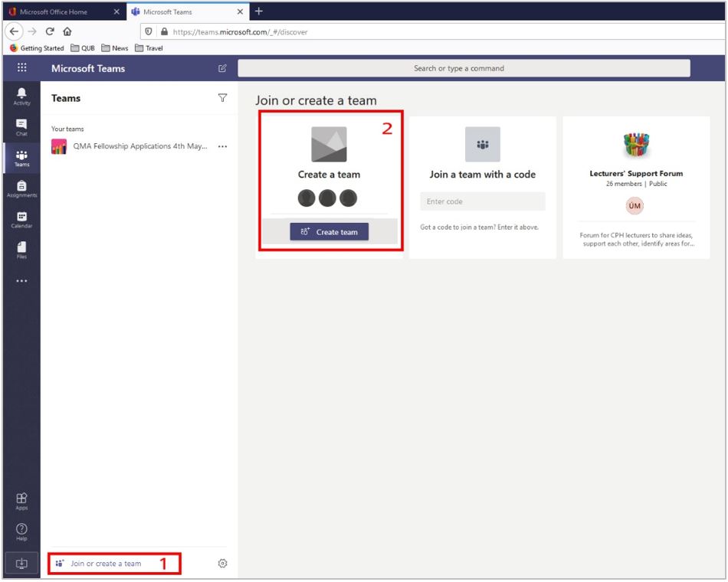Select the Assignments icon in sidebar
The width and height of the screenshot is (728, 582).
point(21,188)
